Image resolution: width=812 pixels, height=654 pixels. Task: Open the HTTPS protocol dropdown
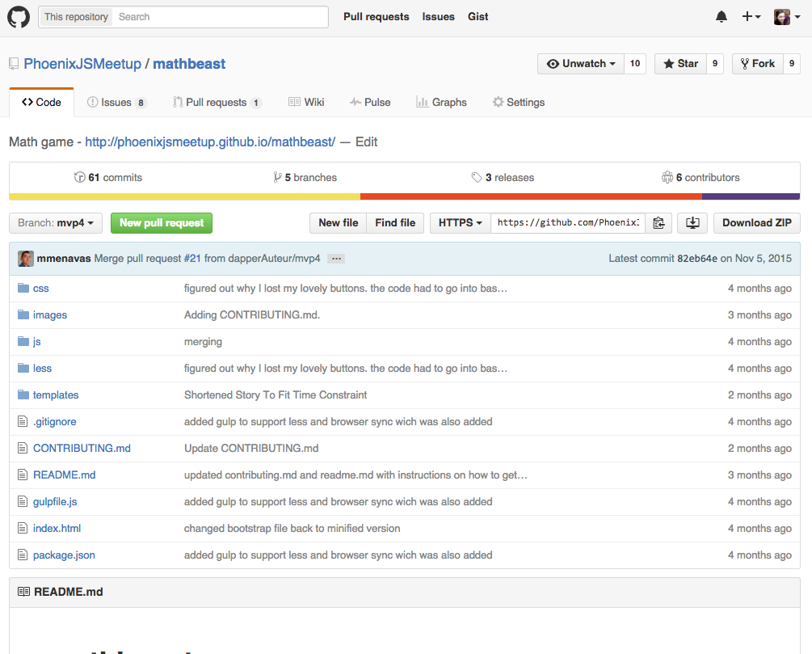pos(460,223)
